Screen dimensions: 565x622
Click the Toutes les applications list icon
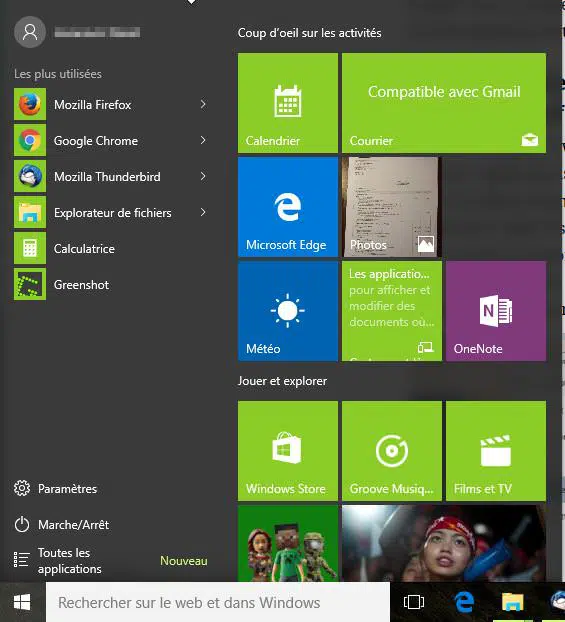[21, 560]
